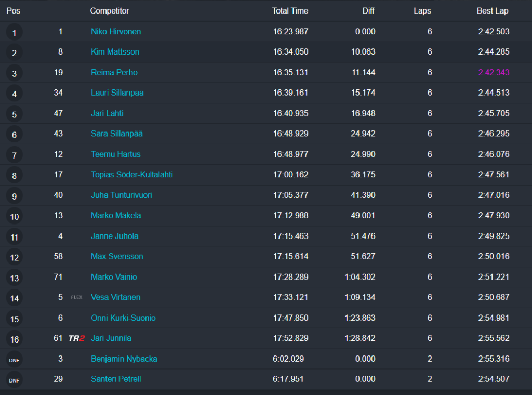Click the TR2 logo beside Jari Junnila
The width and height of the screenshot is (532, 395).
point(76,338)
